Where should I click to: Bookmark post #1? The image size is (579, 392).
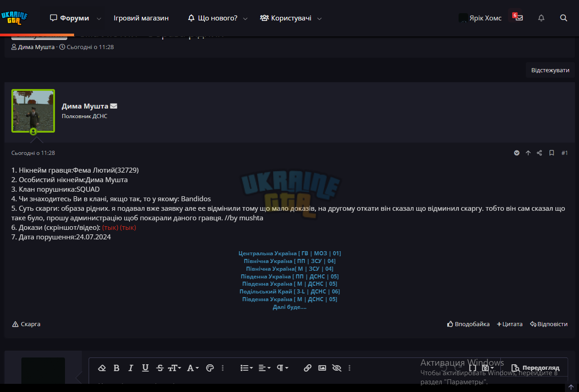tap(552, 153)
